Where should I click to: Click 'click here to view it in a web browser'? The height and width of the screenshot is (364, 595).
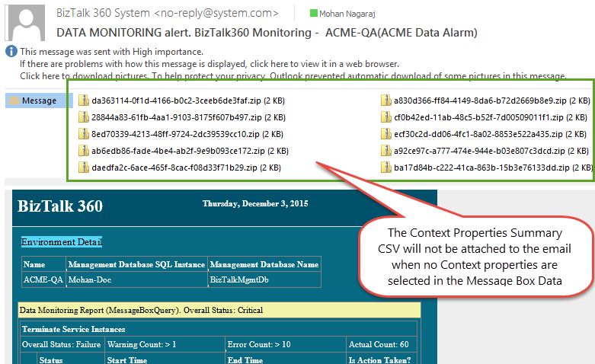pos(325,64)
